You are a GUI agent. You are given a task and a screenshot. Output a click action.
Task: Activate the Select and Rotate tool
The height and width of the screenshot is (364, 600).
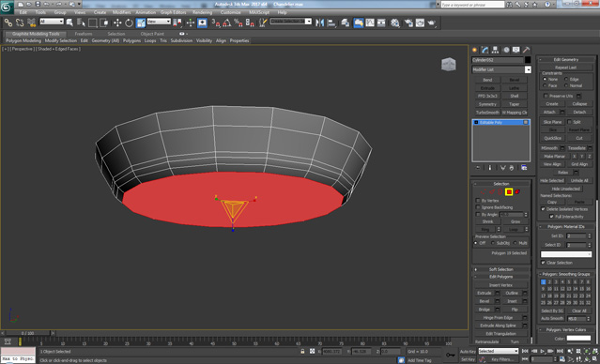(129, 23)
